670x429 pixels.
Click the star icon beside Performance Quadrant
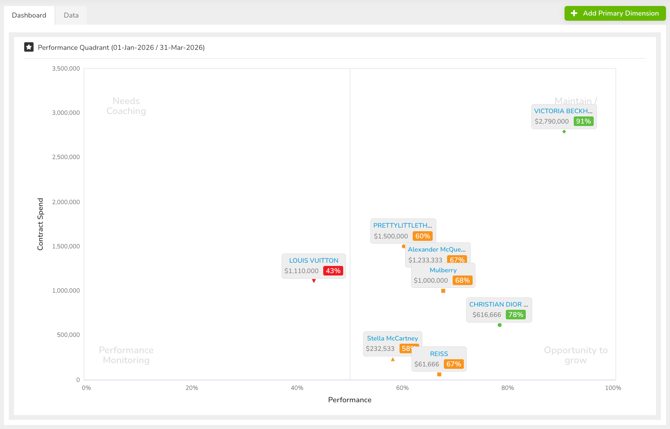point(29,47)
